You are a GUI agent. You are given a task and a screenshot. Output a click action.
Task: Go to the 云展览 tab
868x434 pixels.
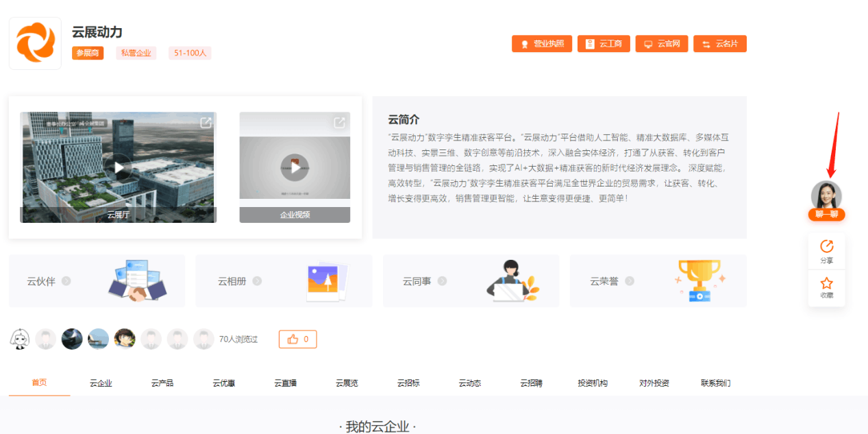click(x=347, y=383)
